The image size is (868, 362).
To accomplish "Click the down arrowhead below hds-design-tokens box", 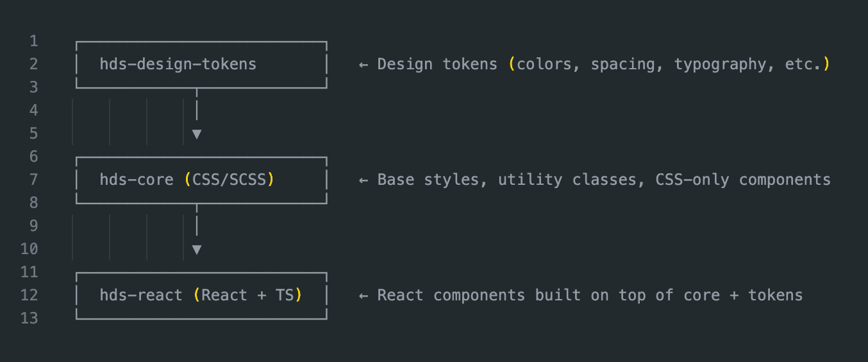I will (x=197, y=134).
